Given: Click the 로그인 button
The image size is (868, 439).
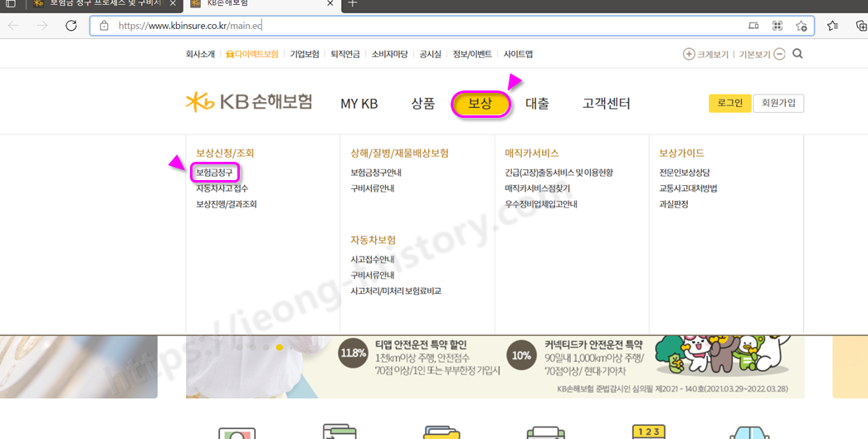Looking at the screenshot, I should tap(729, 103).
